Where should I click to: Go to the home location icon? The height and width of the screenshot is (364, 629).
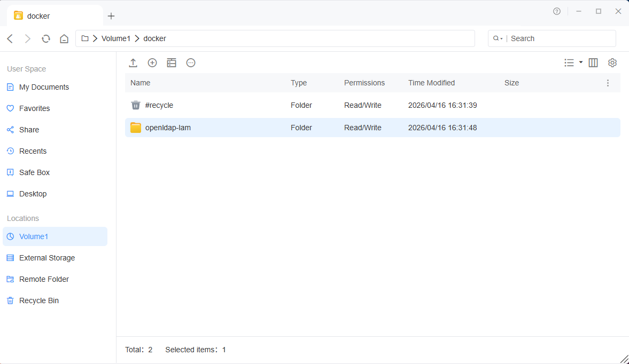(64, 38)
